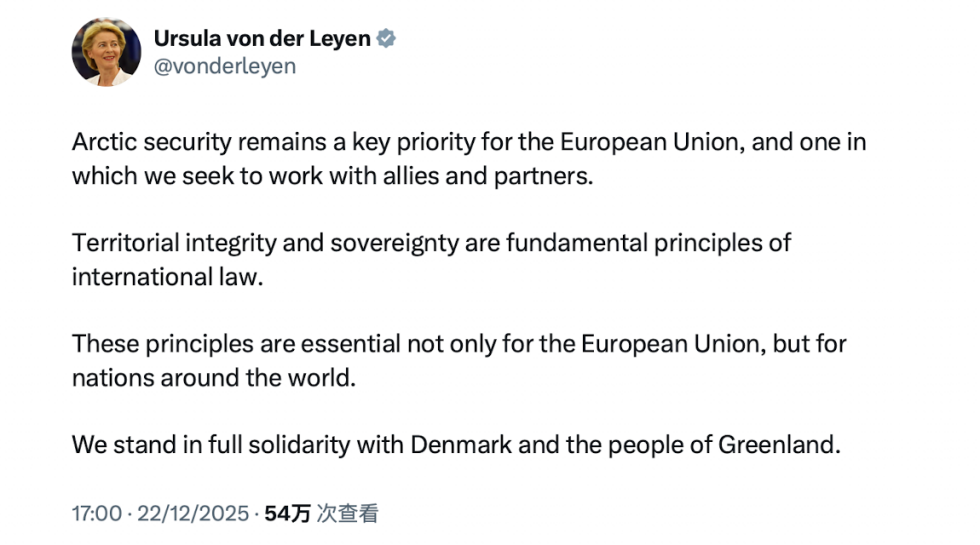This screenshot has height=545, width=980.
Task: Click the word "sovereignty" in the post
Action: point(402,243)
